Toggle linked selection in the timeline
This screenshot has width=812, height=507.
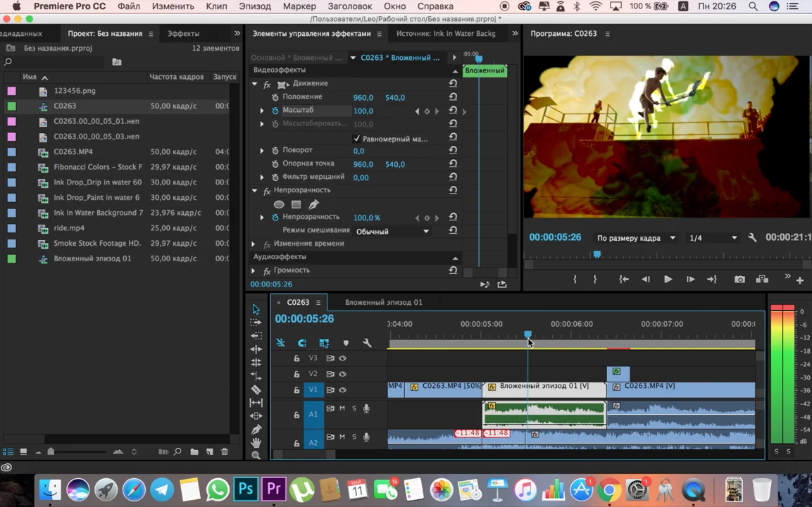pyautogui.click(x=324, y=343)
